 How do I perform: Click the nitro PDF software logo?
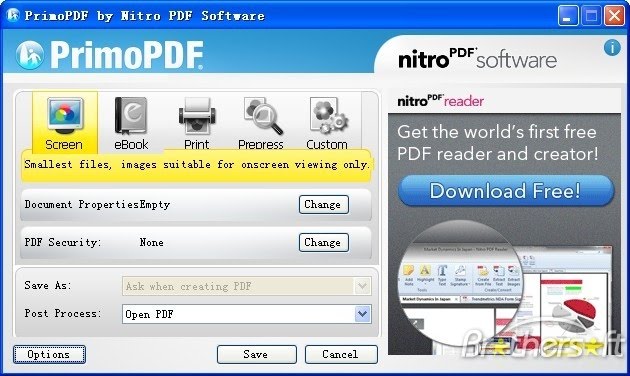(x=477, y=59)
